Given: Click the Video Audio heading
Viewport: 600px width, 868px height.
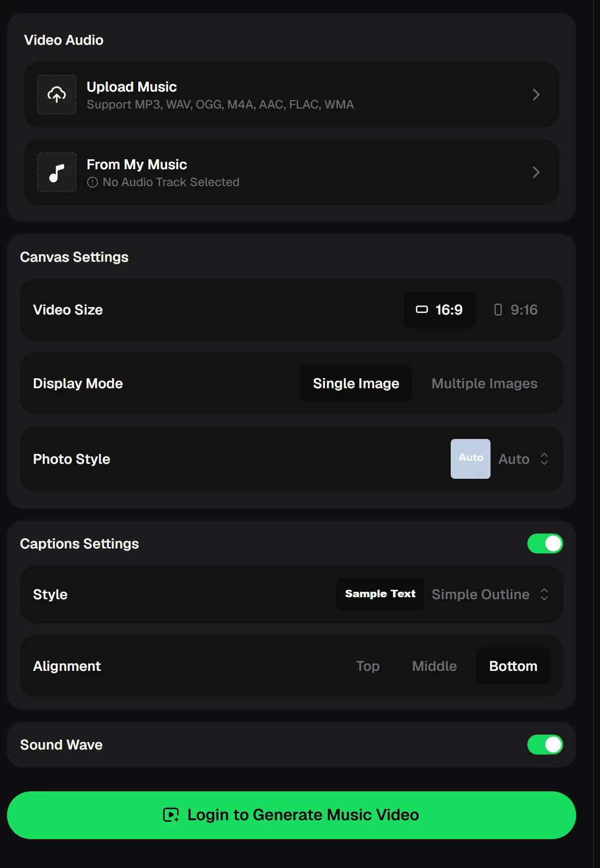Looking at the screenshot, I should click(x=64, y=40).
